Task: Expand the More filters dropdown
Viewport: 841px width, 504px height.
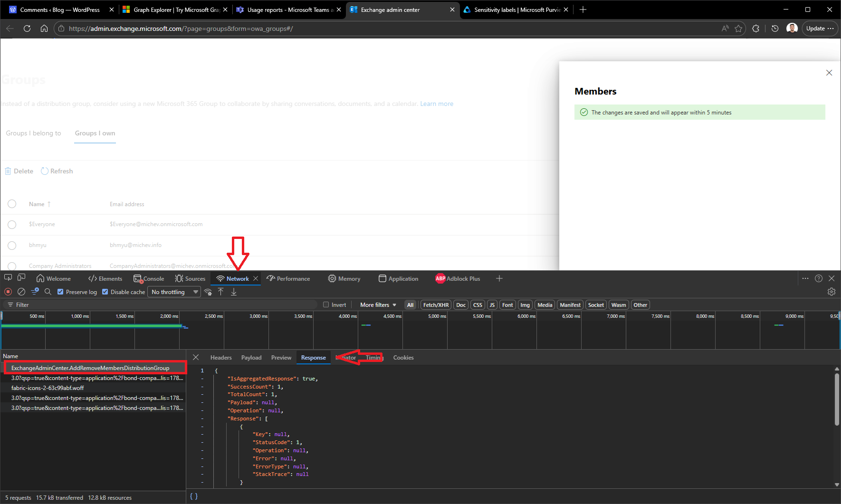Action: pyautogui.click(x=378, y=305)
